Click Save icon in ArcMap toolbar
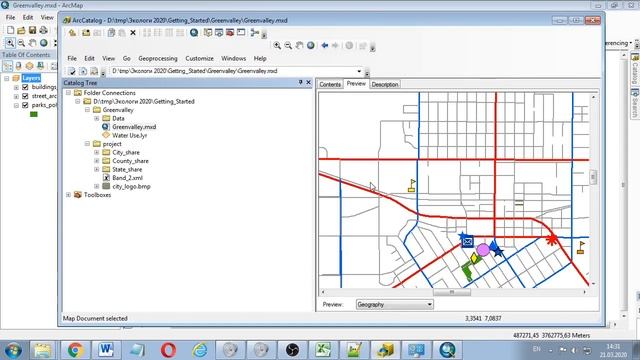This screenshot has width=640, height=360. (x=32, y=30)
